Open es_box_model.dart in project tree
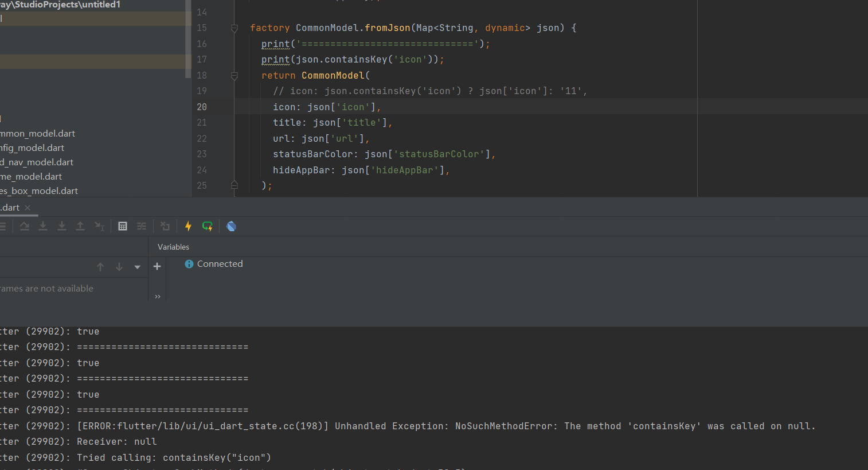This screenshot has height=470, width=868. click(x=39, y=191)
